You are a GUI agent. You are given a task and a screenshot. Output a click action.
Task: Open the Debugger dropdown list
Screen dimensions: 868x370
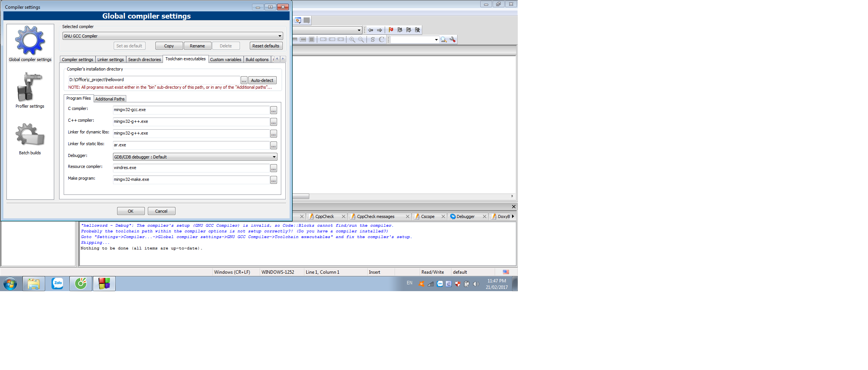pyautogui.click(x=195, y=157)
